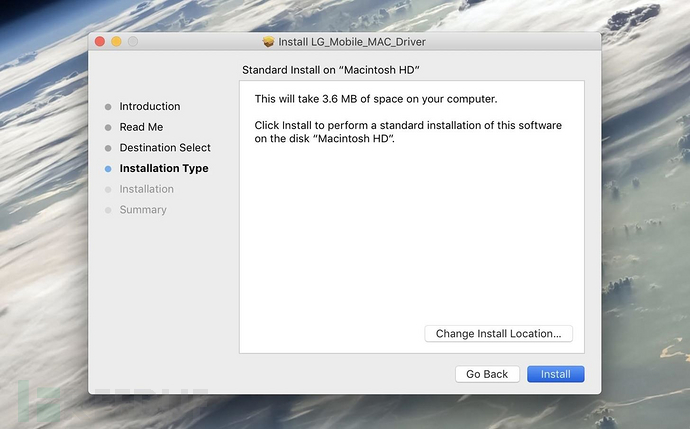Open Change Install Location dialog

[498, 333]
